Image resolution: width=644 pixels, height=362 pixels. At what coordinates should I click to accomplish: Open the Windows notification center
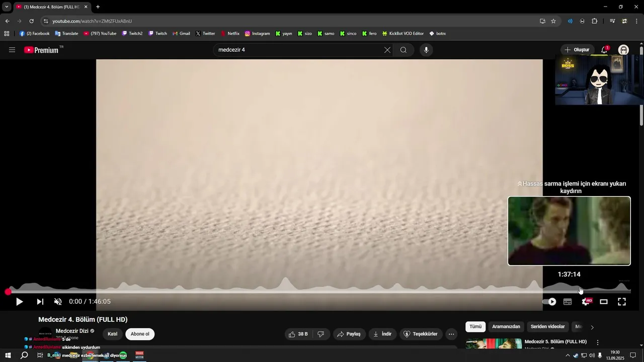(x=633, y=355)
